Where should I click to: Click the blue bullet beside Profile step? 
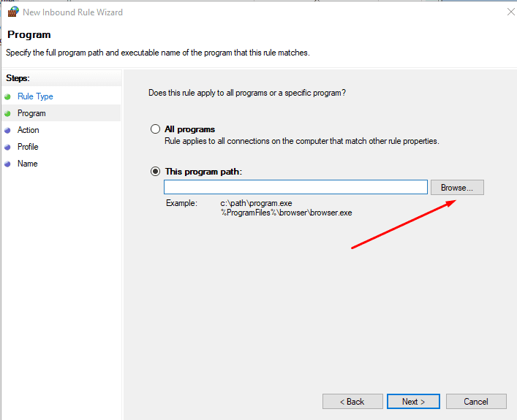(7, 147)
